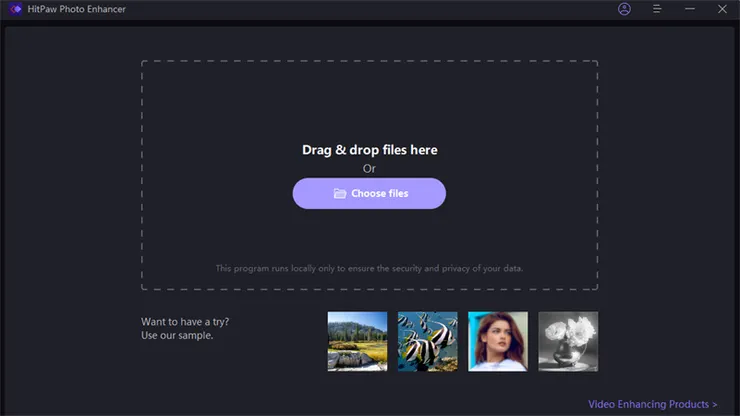Select the mountain landscape sample image
Image resolution: width=740 pixels, height=416 pixels.
point(357,341)
